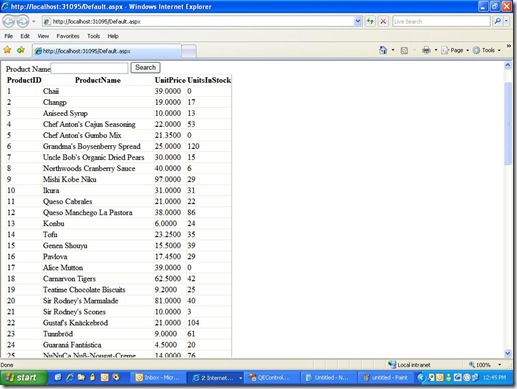Click the Windows Start button
The width and height of the screenshot is (517, 389).
[23, 378]
